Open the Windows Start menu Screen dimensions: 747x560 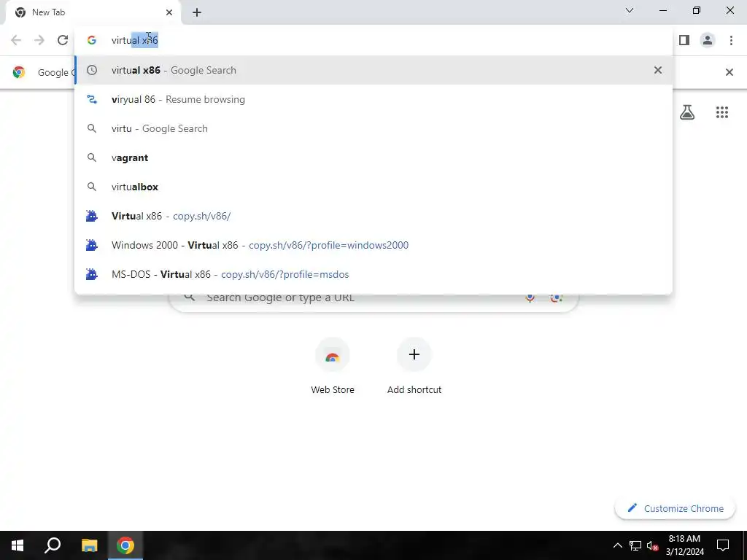click(18, 545)
